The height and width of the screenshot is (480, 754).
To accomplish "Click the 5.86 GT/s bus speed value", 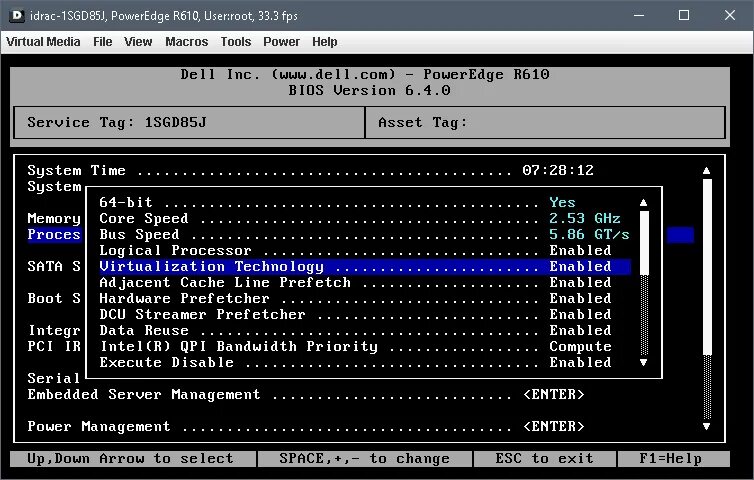I will [589, 234].
